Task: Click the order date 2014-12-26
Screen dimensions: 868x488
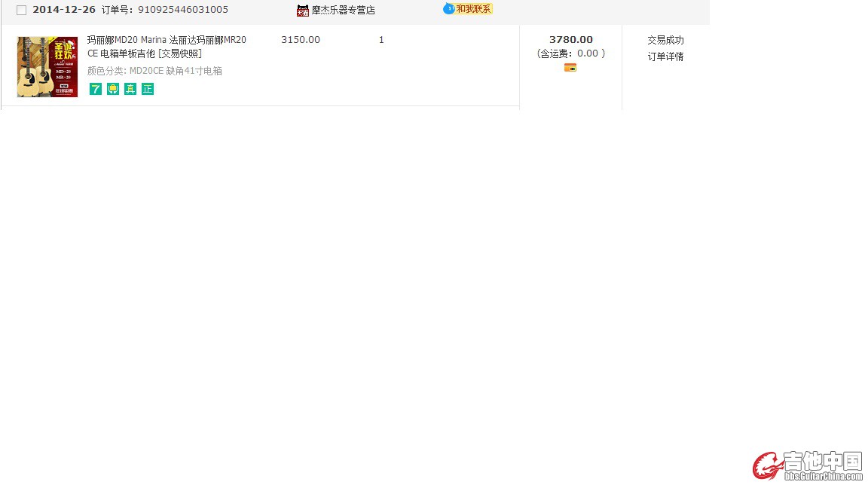Action: point(64,10)
